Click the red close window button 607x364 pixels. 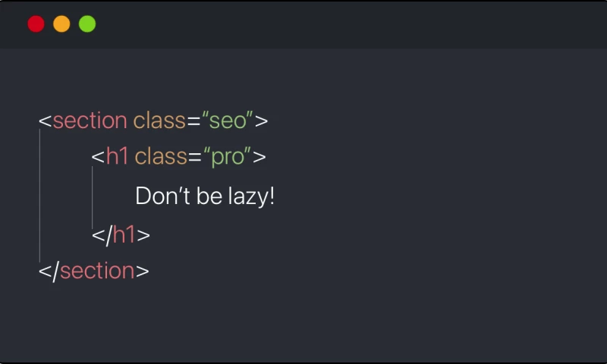point(36,24)
